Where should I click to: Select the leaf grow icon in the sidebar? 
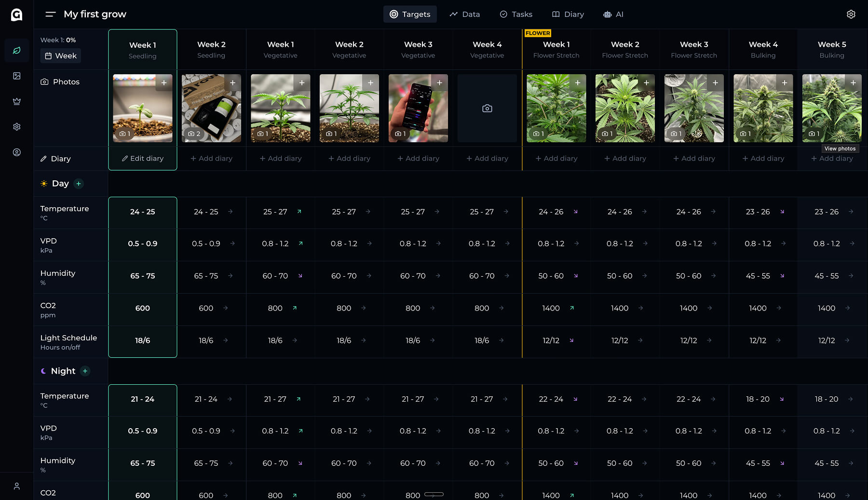coord(16,50)
